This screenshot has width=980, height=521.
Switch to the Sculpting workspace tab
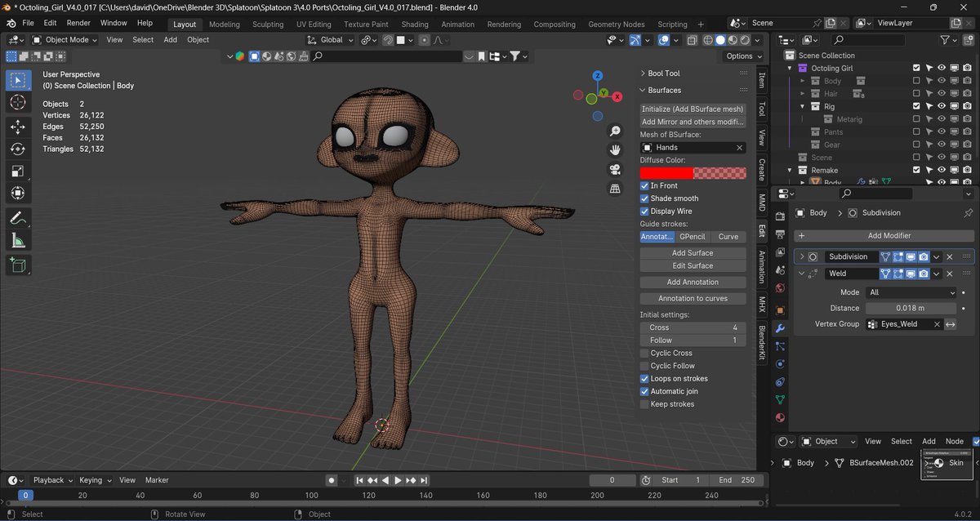click(x=268, y=24)
